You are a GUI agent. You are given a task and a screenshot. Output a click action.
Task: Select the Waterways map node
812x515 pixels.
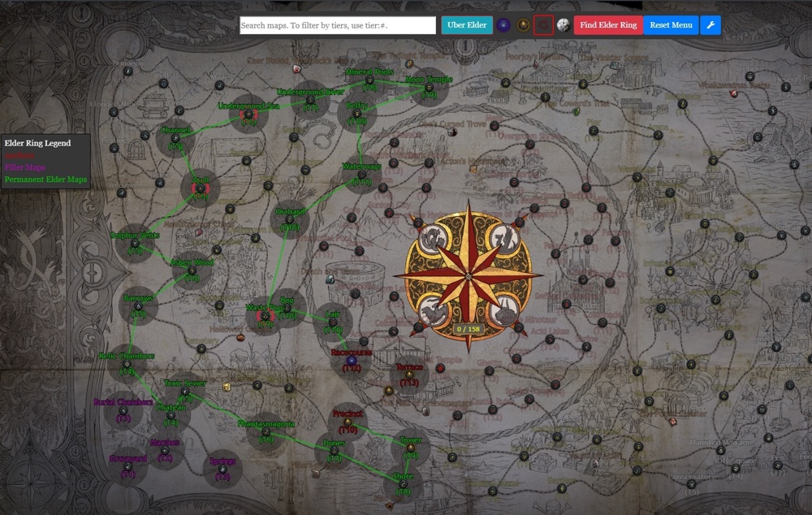click(361, 175)
